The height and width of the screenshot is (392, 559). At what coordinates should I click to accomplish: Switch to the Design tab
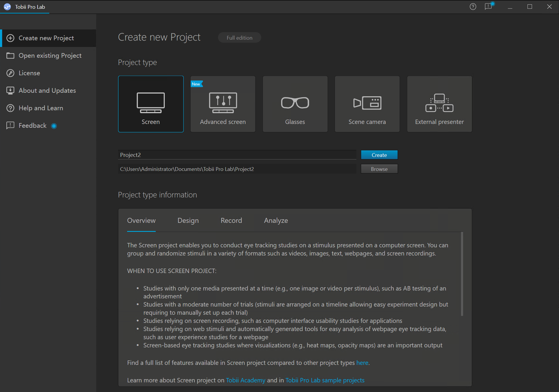[x=188, y=221]
